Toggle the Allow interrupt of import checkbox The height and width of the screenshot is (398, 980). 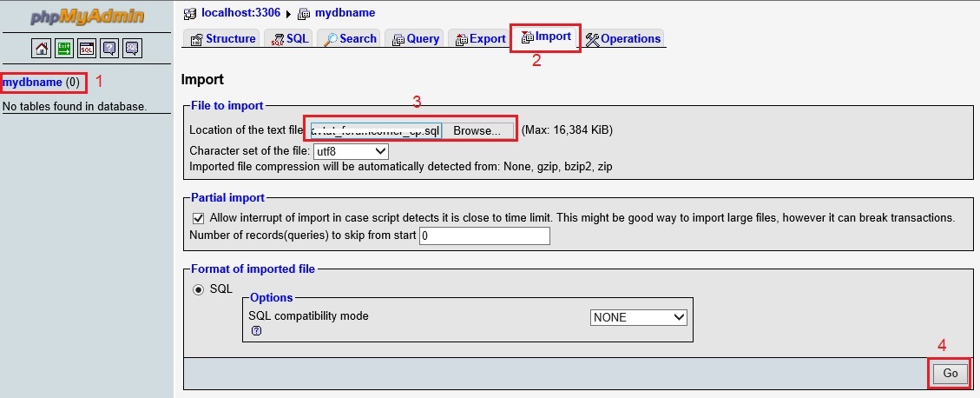tap(198, 218)
